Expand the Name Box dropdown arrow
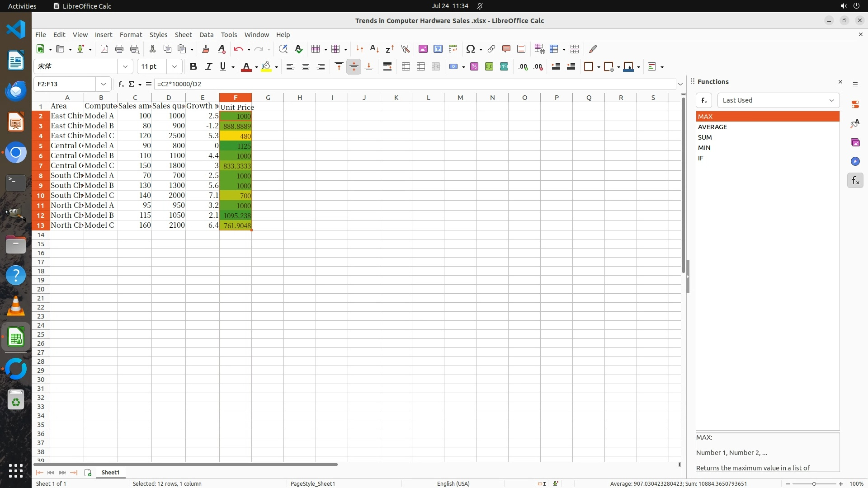The image size is (868, 488). click(104, 84)
